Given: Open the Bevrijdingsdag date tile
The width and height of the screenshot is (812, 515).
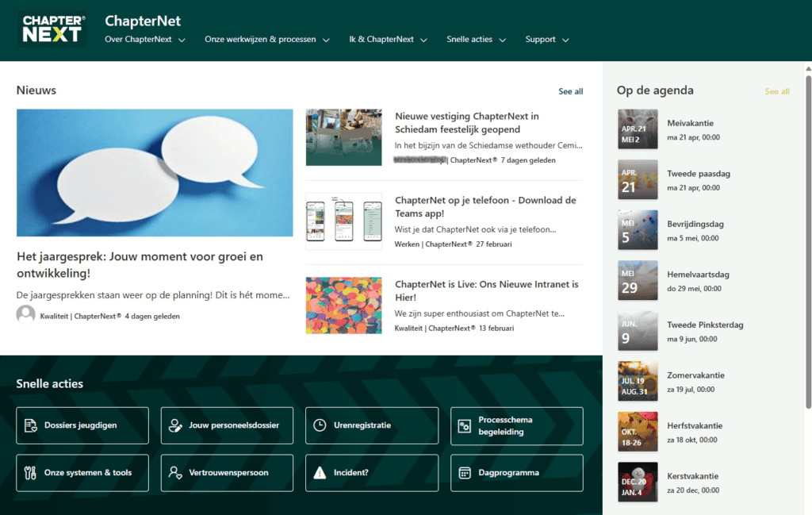Looking at the screenshot, I should click(638, 229).
